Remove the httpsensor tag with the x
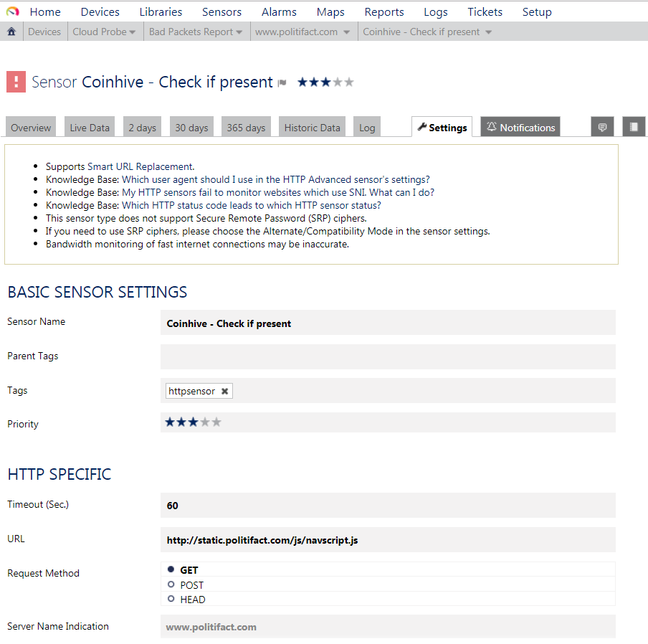Screen dimensions: 648x644 click(x=225, y=391)
